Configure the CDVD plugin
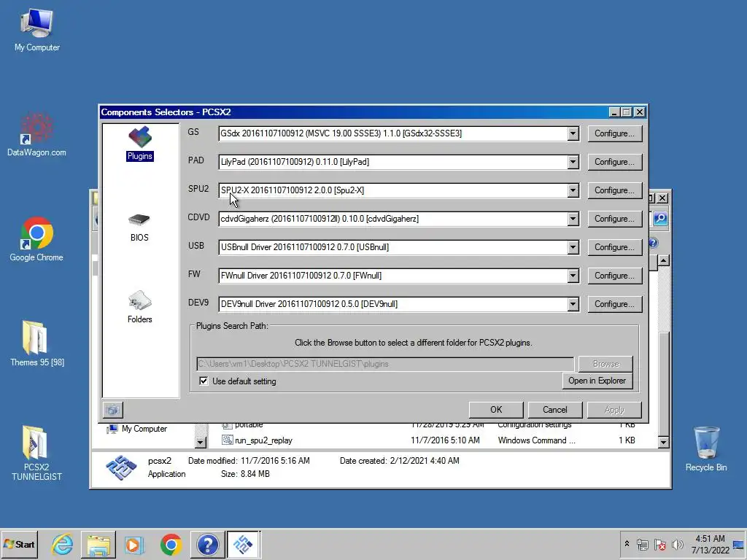Viewport: 747px width, 560px height. point(614,219)
